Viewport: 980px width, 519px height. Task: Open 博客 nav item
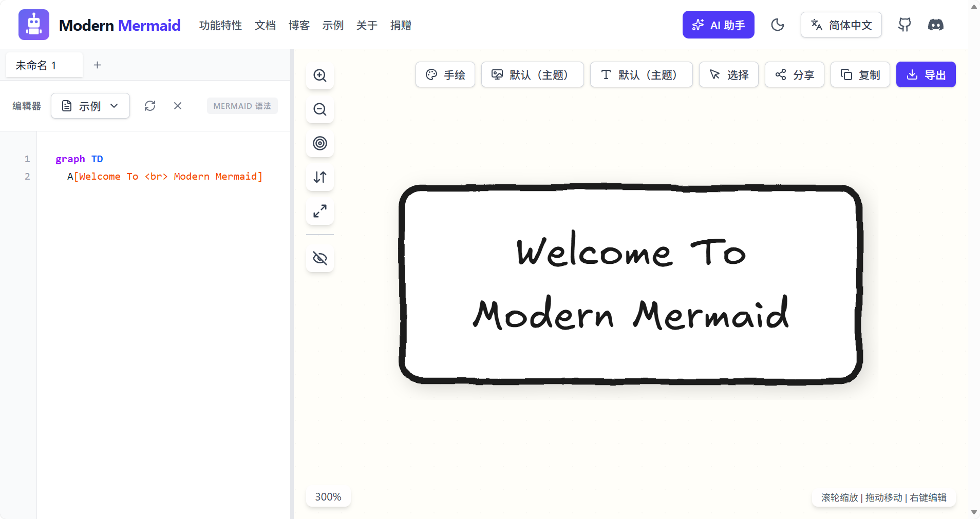point(299,25)
